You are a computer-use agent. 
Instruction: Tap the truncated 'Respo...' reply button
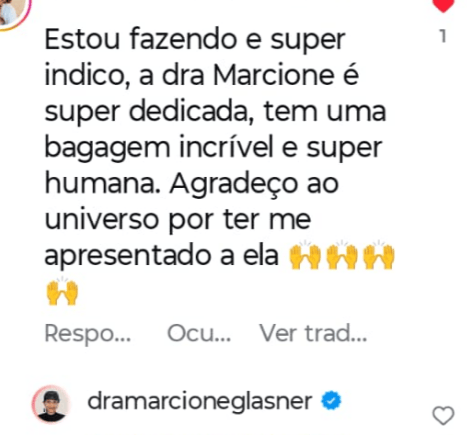coord(88,334)
